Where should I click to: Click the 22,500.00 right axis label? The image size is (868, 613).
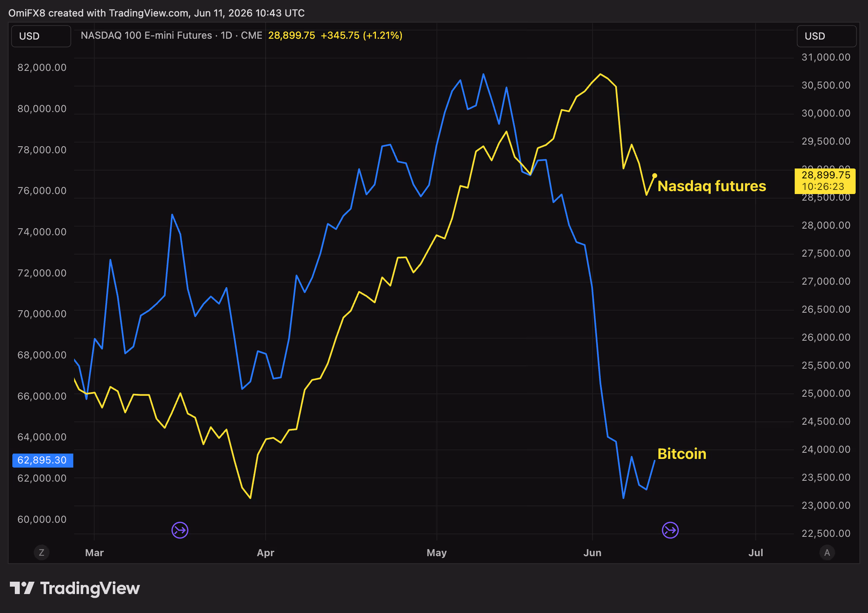pyautogui.click(x=826, y=533)
